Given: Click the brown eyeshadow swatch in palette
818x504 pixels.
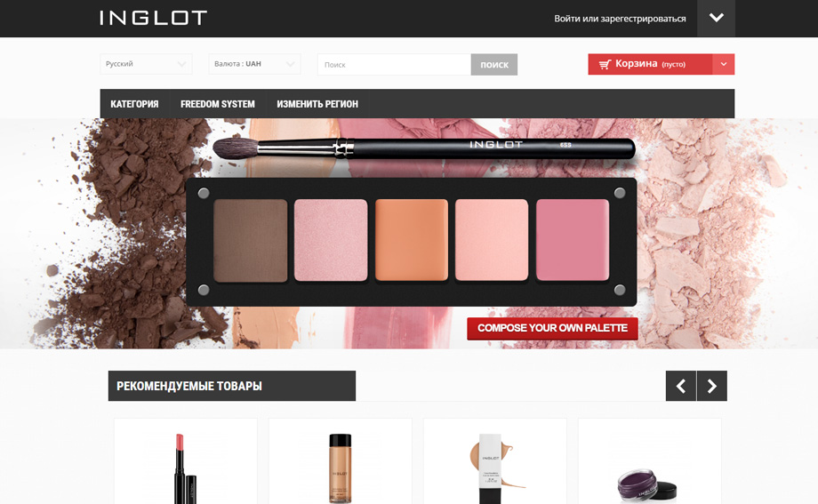Looking at the screenshot, I should (x=251, y=241).
